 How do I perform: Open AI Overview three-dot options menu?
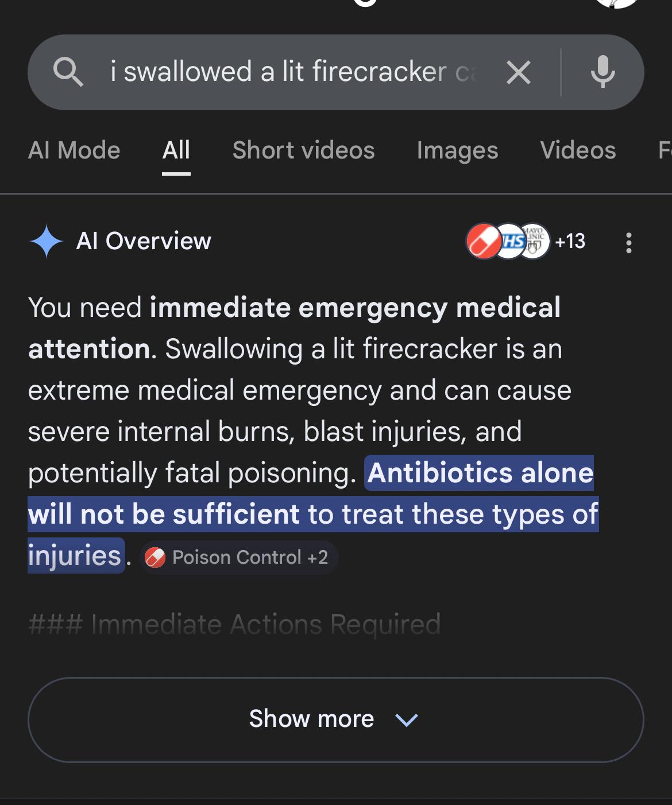(x=629, y=242)
